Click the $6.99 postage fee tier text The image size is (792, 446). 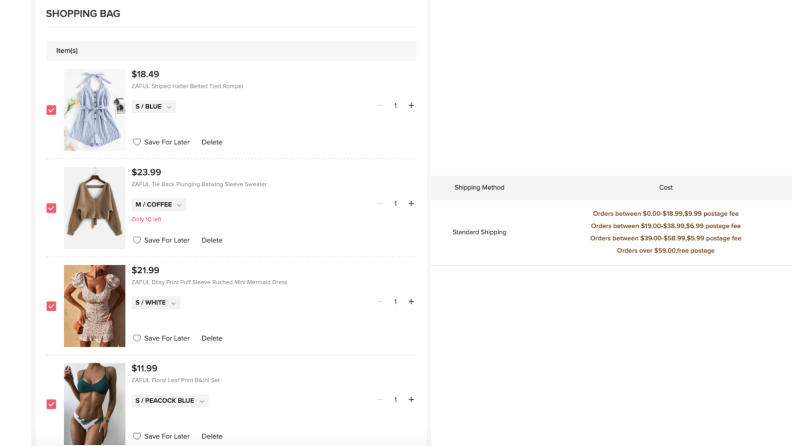click(665, 226)
